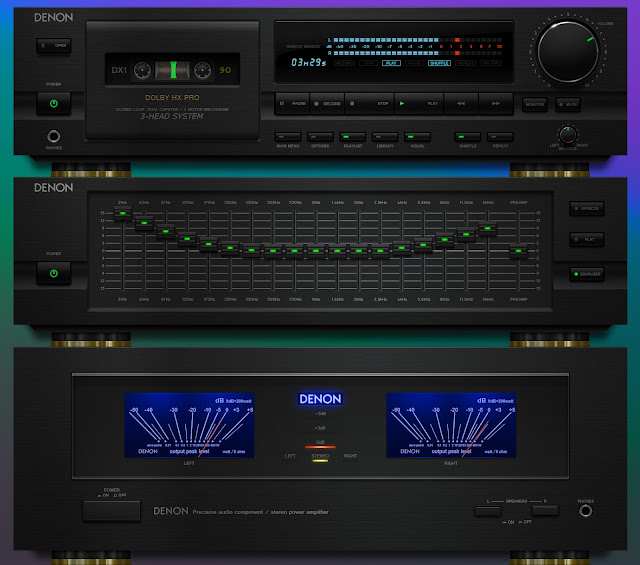Hit the Record button
This screenshot has height=565, width=640.
(x=327, y=104)
